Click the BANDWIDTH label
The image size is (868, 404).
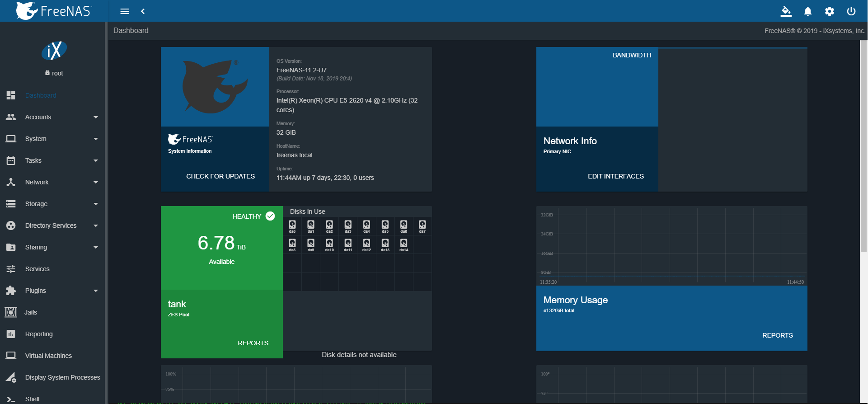(632, 55)
